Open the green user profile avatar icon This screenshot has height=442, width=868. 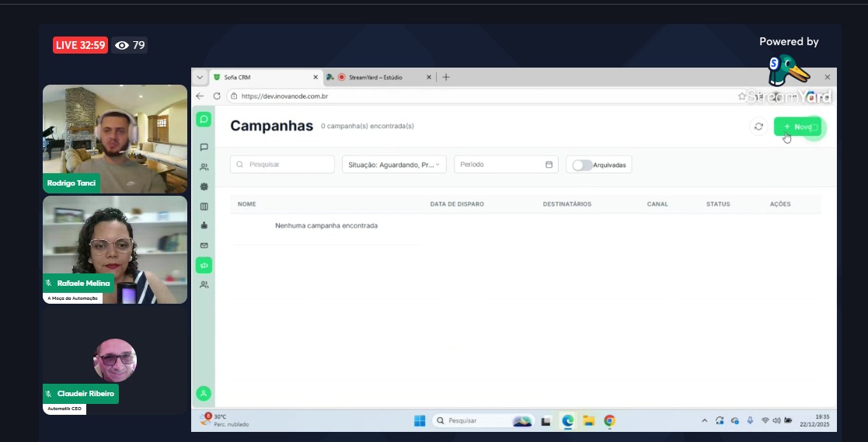pyautogui.click(x=204, y=394)
